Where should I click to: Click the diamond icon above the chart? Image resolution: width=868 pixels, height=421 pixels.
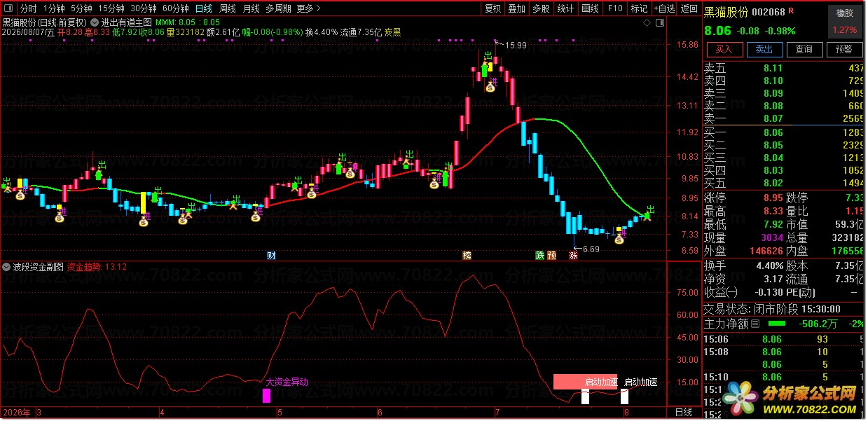point(647,22)
